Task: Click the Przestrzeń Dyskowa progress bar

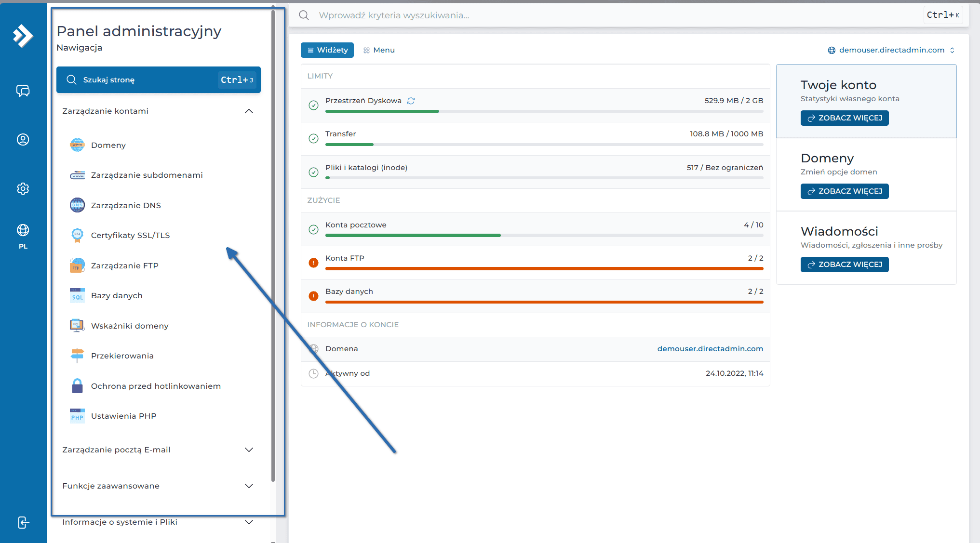Action: (544, 111)
